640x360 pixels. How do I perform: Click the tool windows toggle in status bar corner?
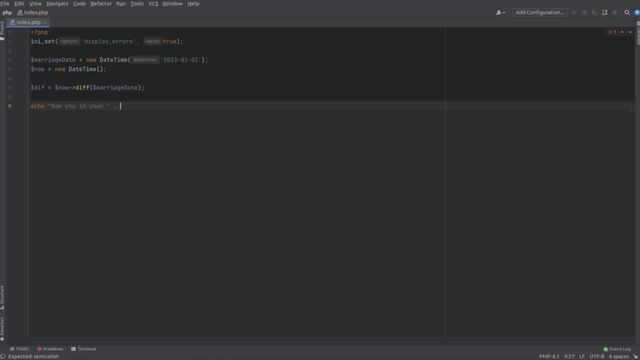click(x=2, y=357)
